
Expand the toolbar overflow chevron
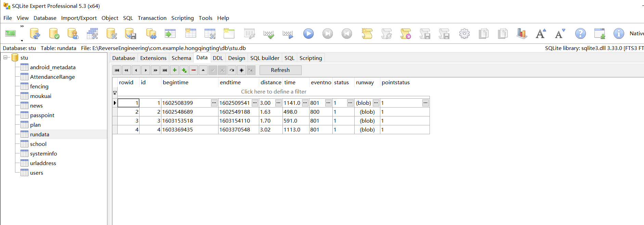click(x=22, y=26)
